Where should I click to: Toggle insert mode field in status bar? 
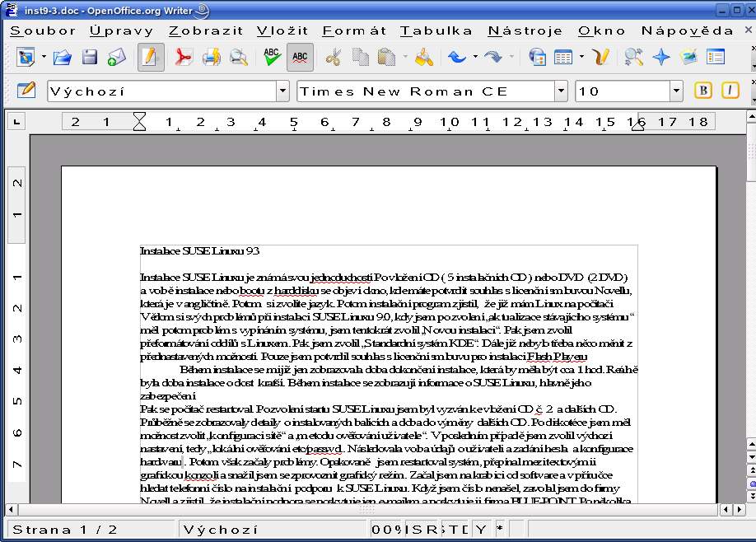point(422,530)
